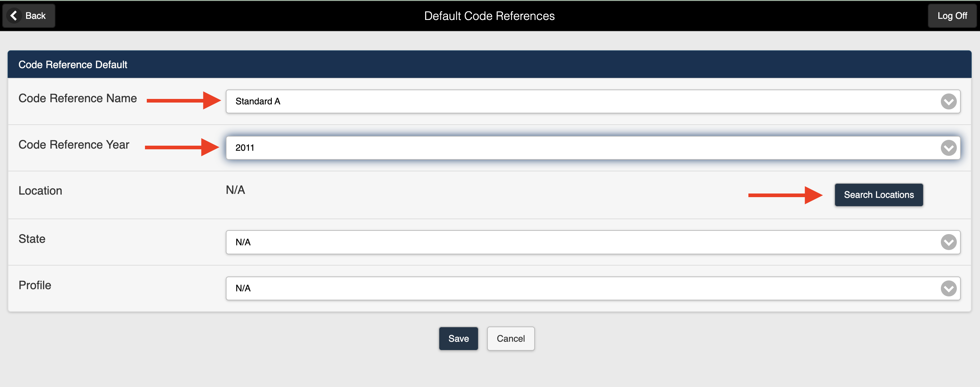Click the State dropdown chevron icon
This screenshot has width=980, height=387.
[x=948, y=242]
